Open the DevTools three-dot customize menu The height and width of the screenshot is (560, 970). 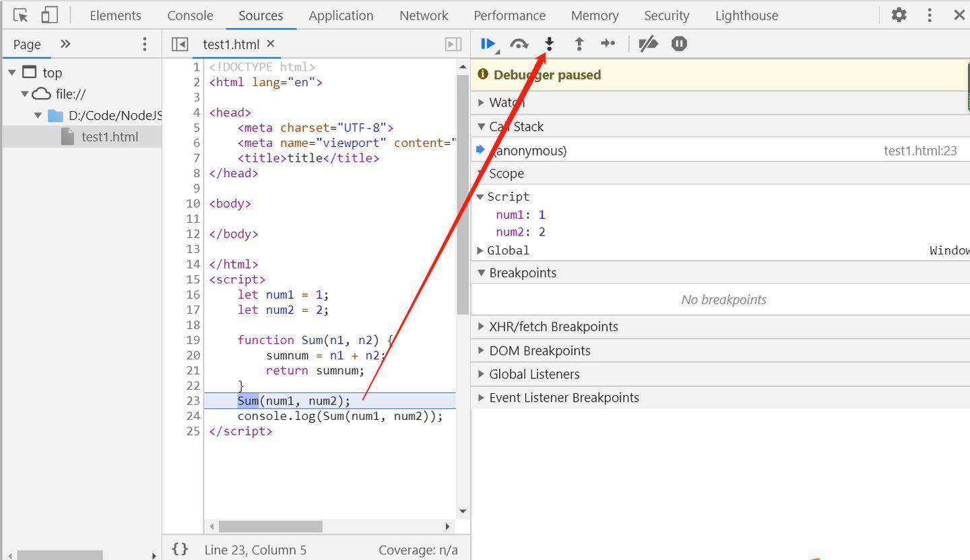930,15
